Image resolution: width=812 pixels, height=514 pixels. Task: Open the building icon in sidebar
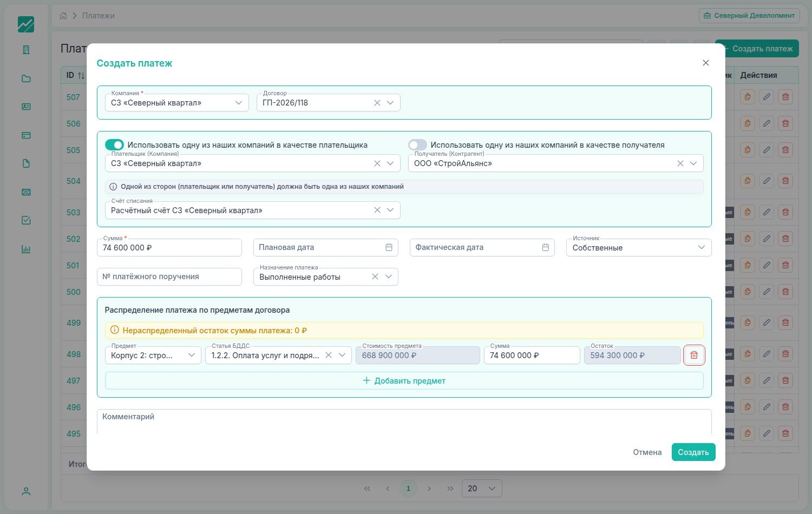tap(26, 50)
